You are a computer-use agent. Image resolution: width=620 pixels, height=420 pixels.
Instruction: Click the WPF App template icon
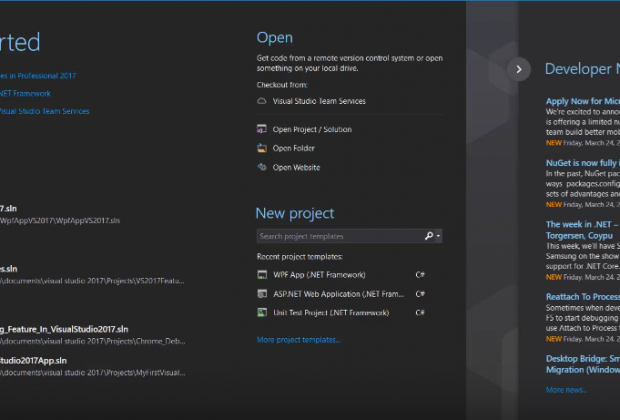[262, 274]
